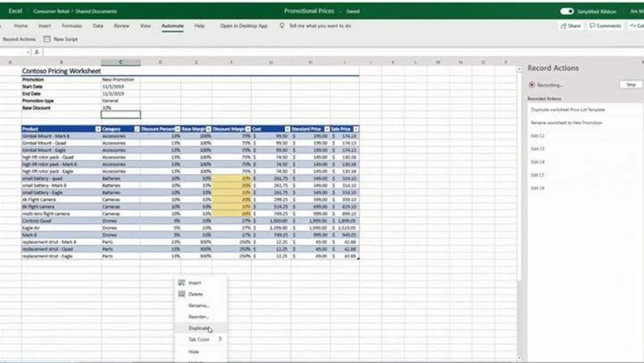Select the recorded action Edit C5

[538, 175]
